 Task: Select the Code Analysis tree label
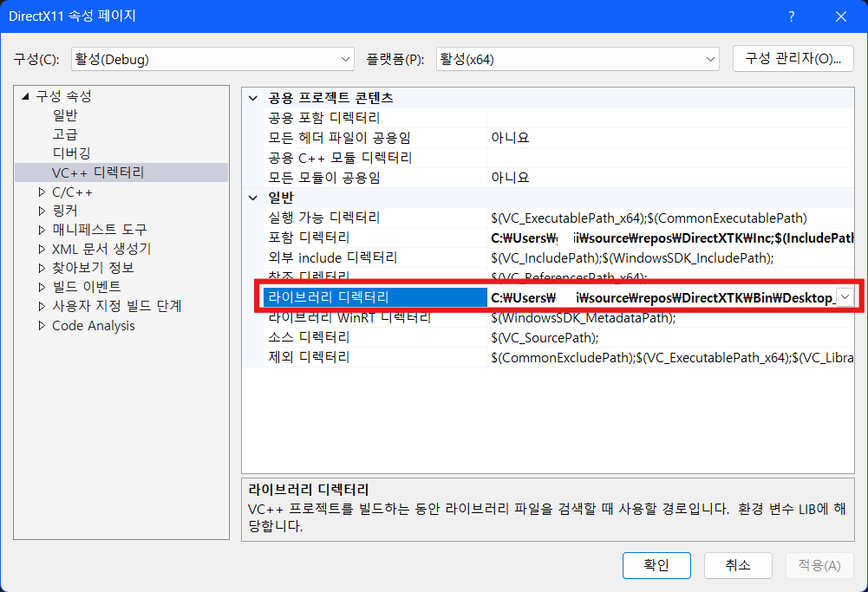(93, 325)
